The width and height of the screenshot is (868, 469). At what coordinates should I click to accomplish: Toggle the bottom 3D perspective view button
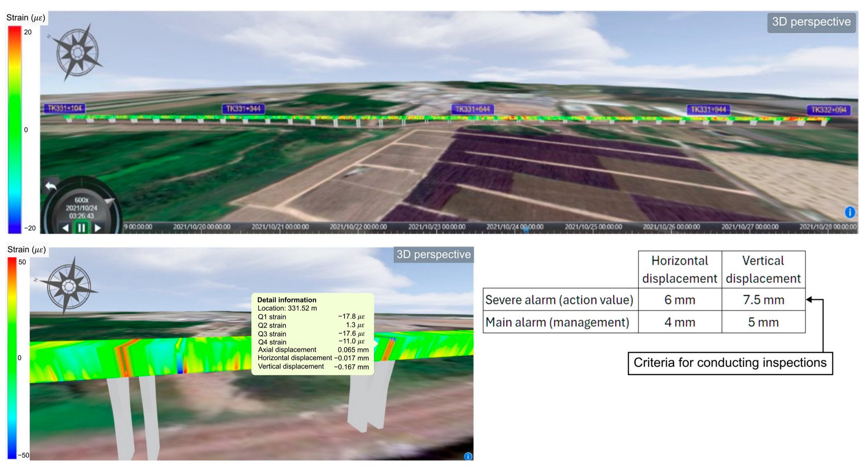[433, 255]
